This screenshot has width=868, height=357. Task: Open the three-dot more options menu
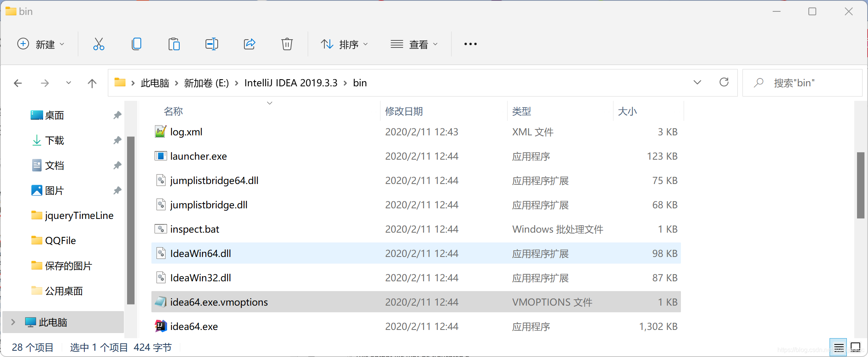point(470,44)
